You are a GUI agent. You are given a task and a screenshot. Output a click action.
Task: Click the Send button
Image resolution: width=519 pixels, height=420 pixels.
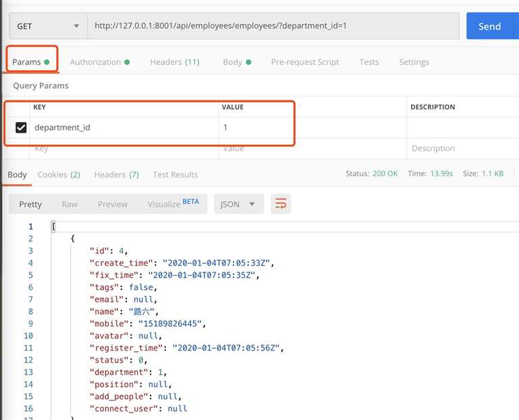point(491,26)
